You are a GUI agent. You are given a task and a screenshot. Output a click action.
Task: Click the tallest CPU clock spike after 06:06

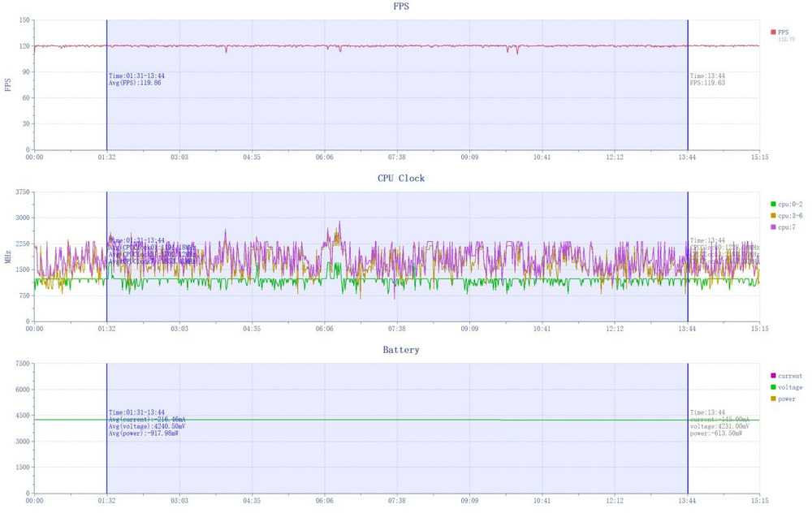point(339,222)
